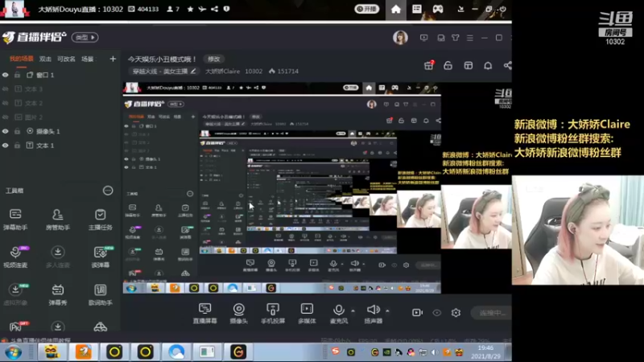Viewport: 644px width, 362px height.
Task: Open the Windows Start button
Action: (x=13, y=352)
